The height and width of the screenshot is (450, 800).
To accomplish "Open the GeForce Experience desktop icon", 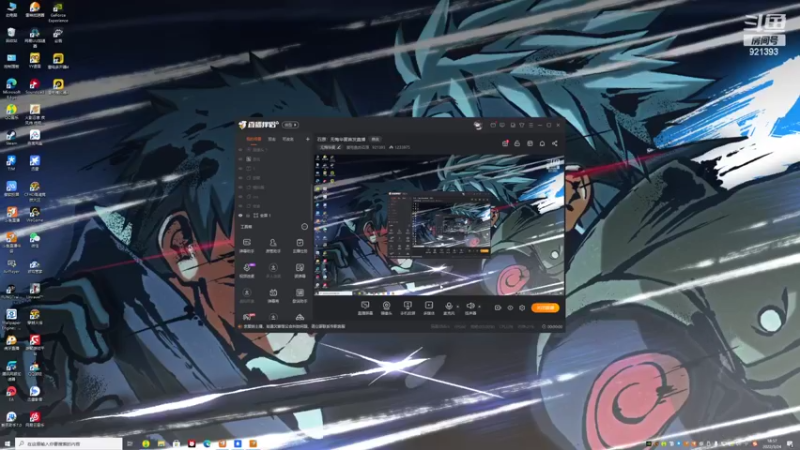I will pos(58,12).
